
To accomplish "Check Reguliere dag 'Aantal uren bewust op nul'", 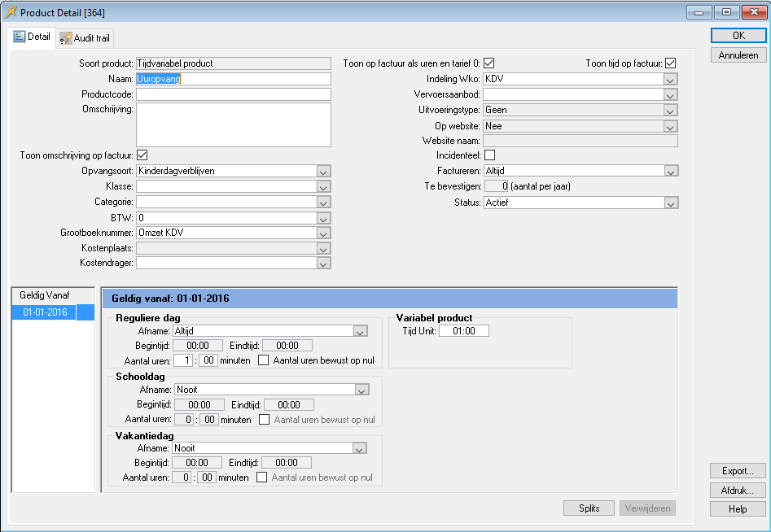I will click(264, 360).
